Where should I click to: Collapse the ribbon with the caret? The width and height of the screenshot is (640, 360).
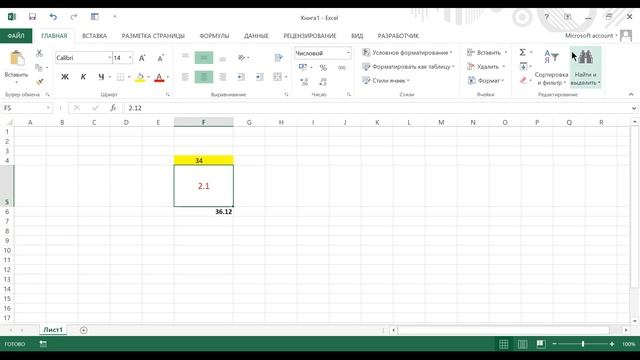click(631, 94)
